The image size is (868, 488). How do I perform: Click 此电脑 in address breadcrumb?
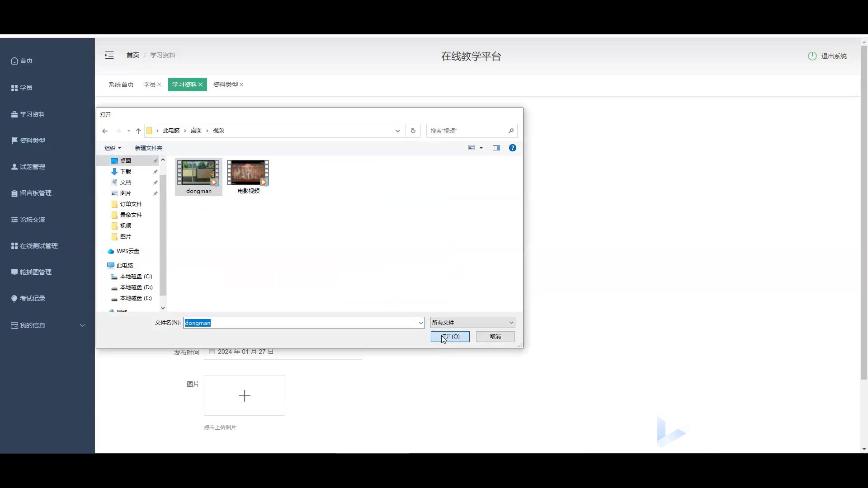(x=171, y=131)
